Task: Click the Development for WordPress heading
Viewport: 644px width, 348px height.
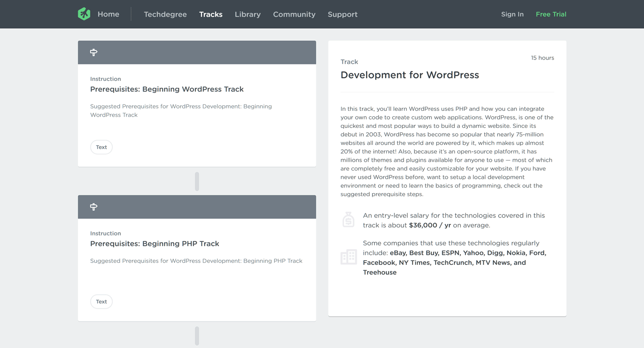Action: click(410, 75)
